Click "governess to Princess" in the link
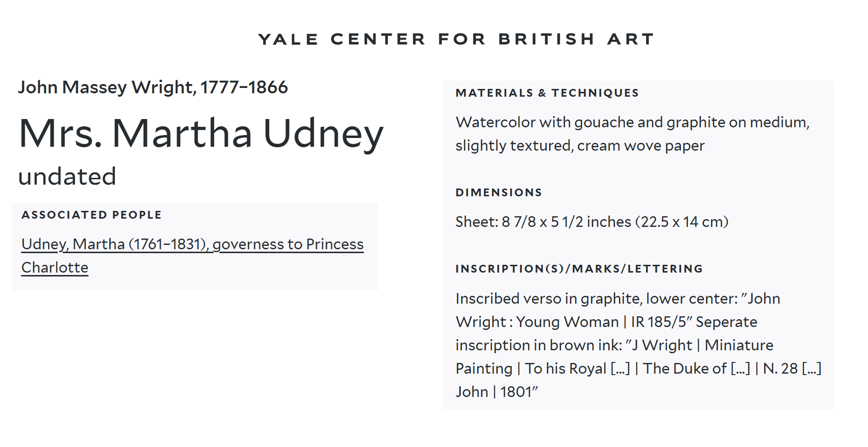The width and height of the screenshot is (868, 447). 288,244
